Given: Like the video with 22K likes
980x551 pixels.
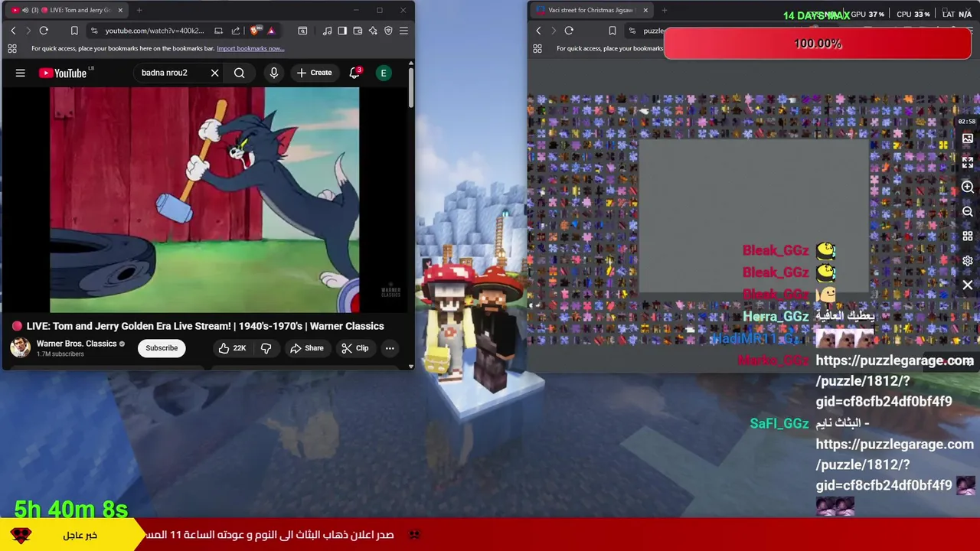Looking at the screenshot, I should point(231,348).
